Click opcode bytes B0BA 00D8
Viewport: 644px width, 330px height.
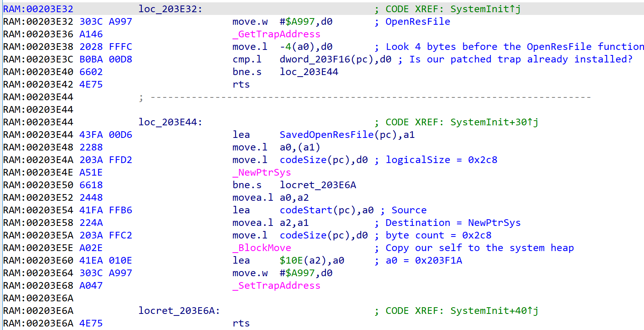tap(106, 59)
